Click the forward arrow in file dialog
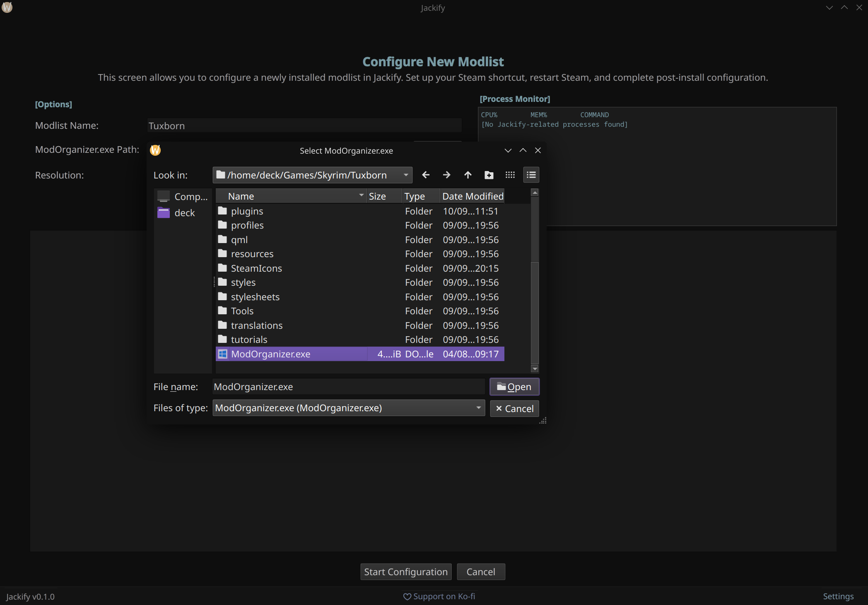This screenshot has height=605, width=868. [x=446, y=175]
